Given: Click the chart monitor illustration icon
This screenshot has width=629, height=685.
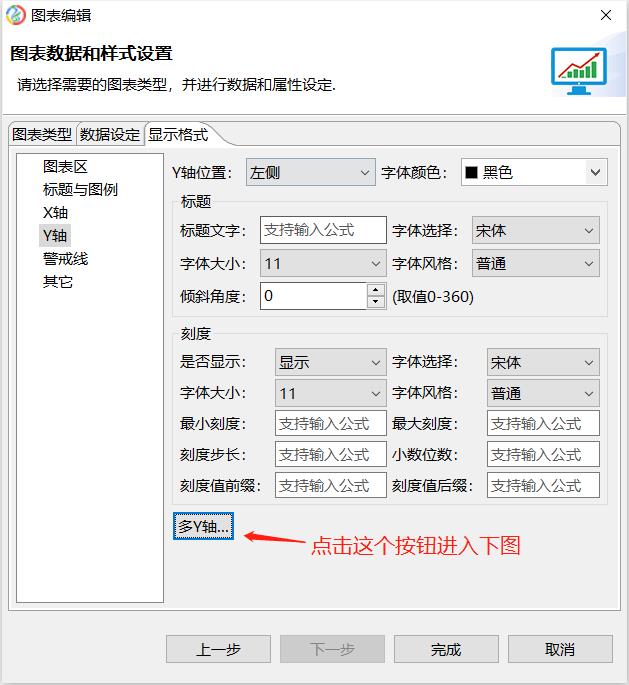Looking at the screenshot, I should point(579,71).
